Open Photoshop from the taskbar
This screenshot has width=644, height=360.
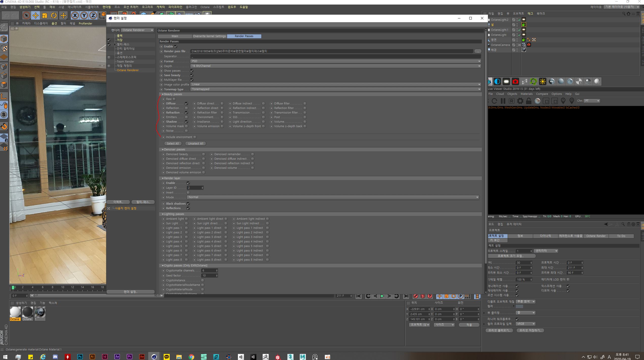click(x=80, y=357)
